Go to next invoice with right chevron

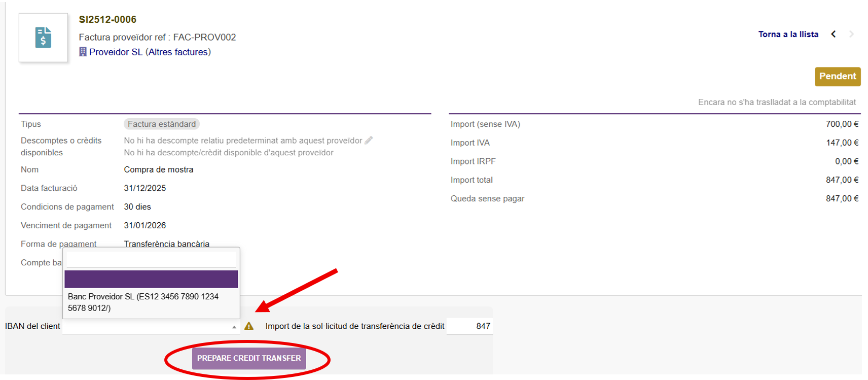tap(851, 34)
